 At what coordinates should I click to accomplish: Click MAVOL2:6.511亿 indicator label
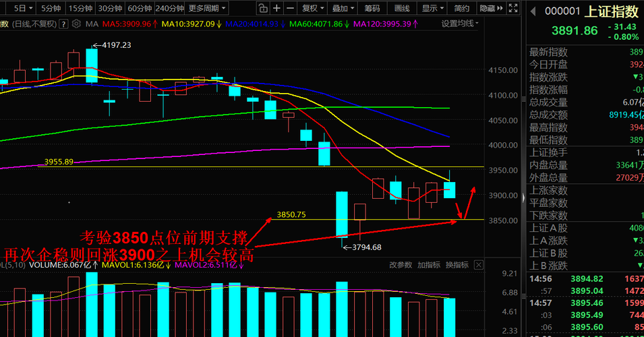(210, 265)
